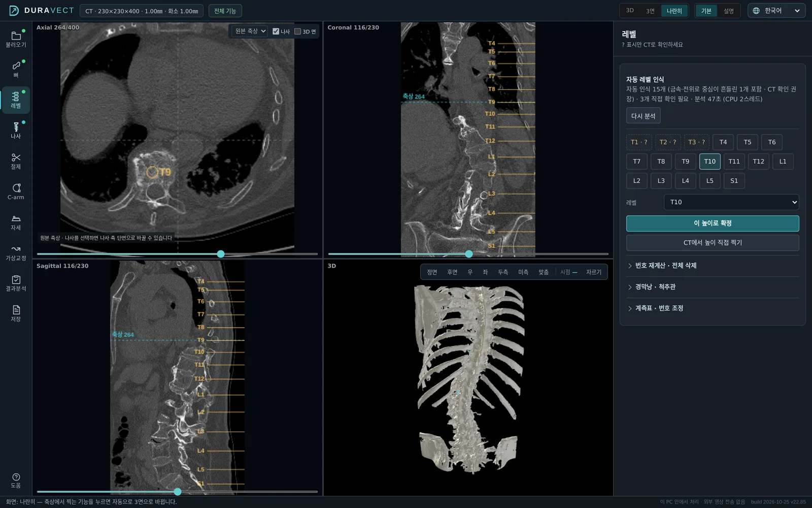Select the 후면 view in 3D toolbar

452,272
